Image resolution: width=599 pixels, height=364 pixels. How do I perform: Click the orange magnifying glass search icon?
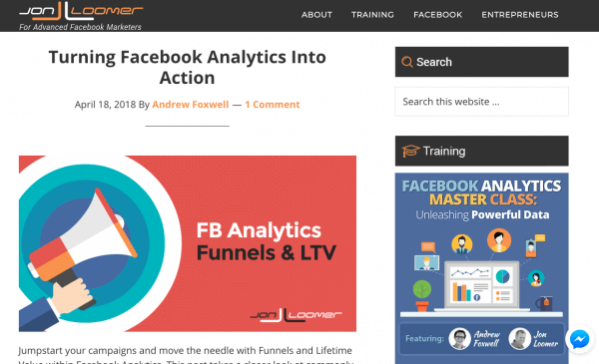(407, 62)
